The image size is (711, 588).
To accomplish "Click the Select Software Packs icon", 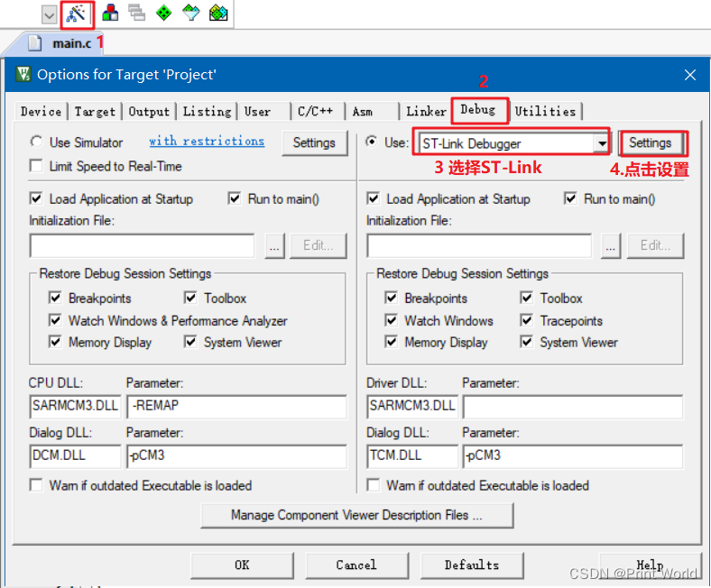I will point(191,13).
